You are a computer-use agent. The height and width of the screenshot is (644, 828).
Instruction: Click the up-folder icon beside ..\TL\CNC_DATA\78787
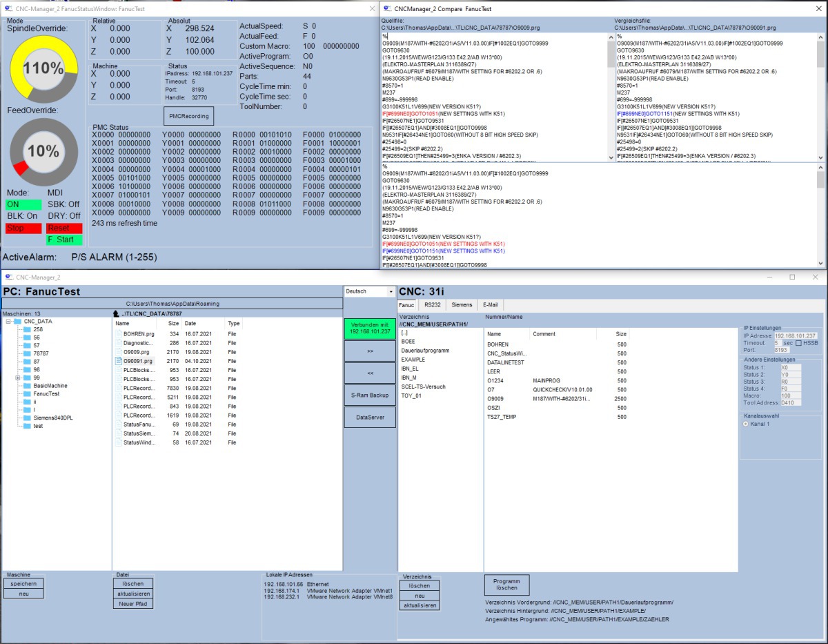[x=116, y=313]
